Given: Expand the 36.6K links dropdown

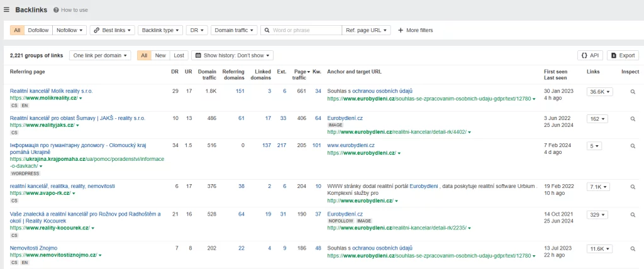Looking at the screenshot, I should click(x=599, y=92).
